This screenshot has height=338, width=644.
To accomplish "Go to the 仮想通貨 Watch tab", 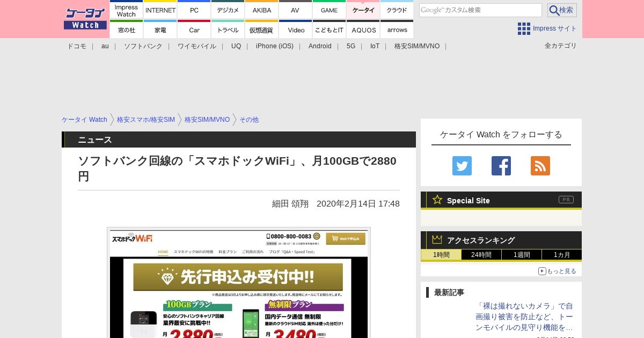I will [x=262, y=30].
